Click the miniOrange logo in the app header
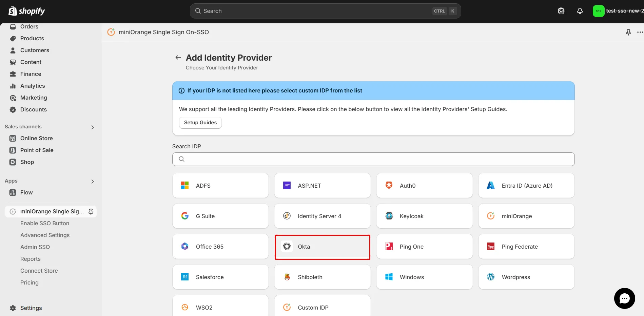 111,32
